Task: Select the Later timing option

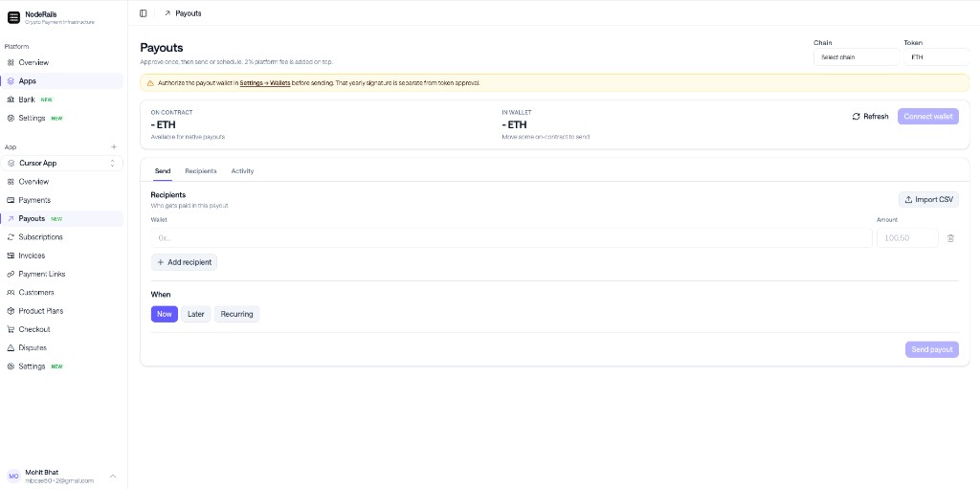Action: point(195,314)
